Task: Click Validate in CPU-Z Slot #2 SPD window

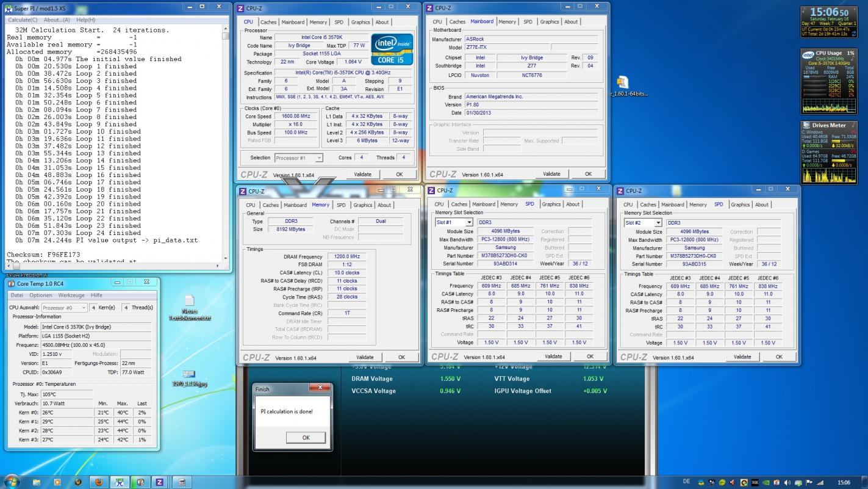Action: click(742, 357)
